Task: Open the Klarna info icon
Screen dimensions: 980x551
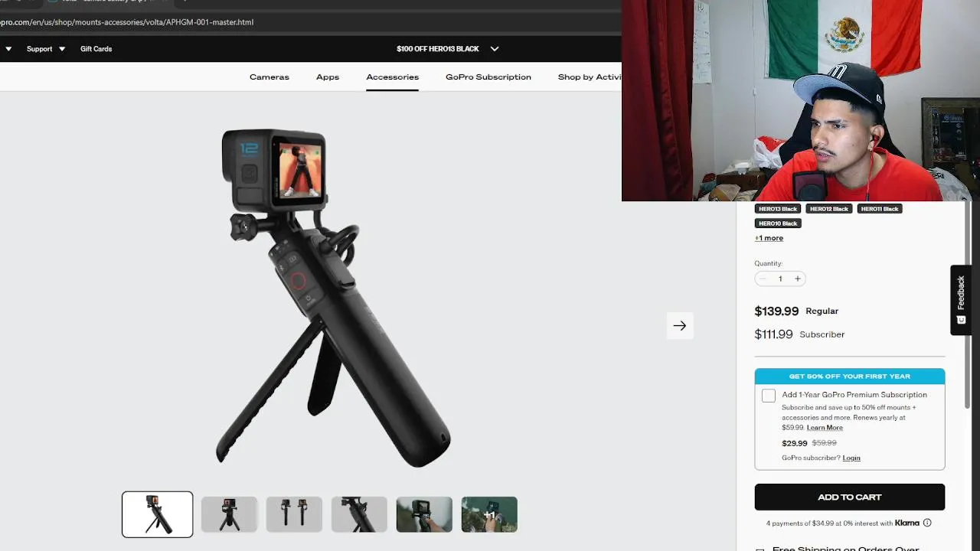Action: [927, 523]
